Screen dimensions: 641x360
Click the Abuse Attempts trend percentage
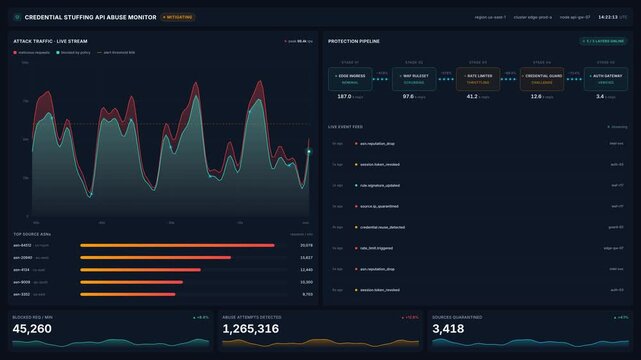click(x=410, y=318)
